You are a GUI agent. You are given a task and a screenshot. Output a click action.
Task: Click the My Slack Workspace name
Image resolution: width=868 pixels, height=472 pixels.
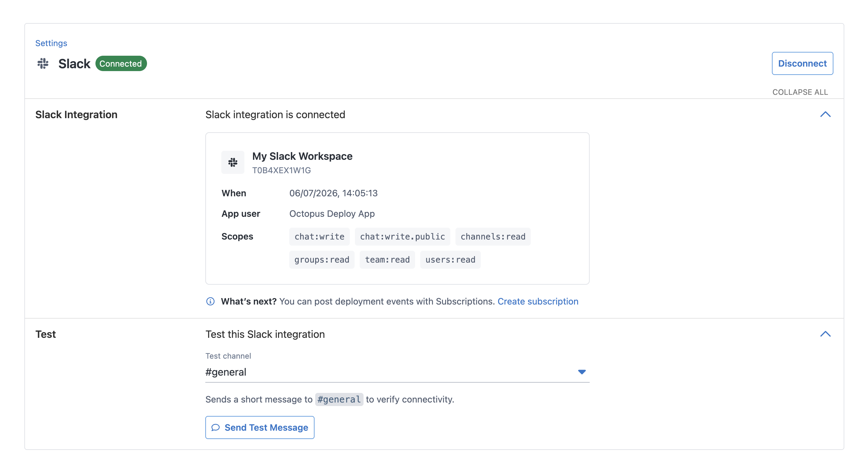tap(302, 156)
